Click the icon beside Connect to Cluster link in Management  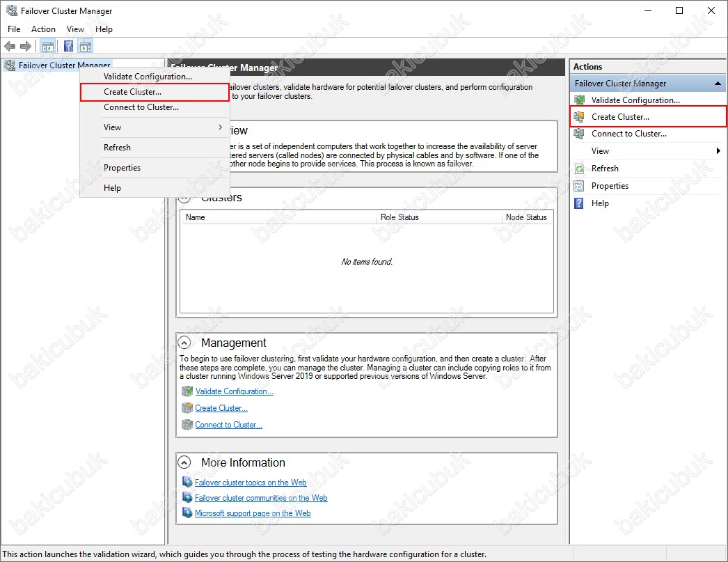[187, 425]
